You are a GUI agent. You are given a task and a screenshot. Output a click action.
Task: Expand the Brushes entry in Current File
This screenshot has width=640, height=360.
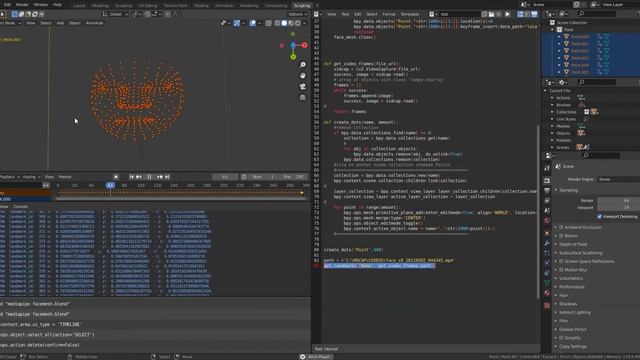(552, 105)
